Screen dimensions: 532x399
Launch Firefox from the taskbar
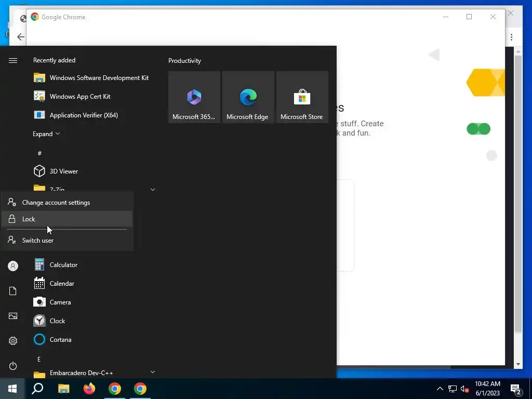(x=89, y=389)
